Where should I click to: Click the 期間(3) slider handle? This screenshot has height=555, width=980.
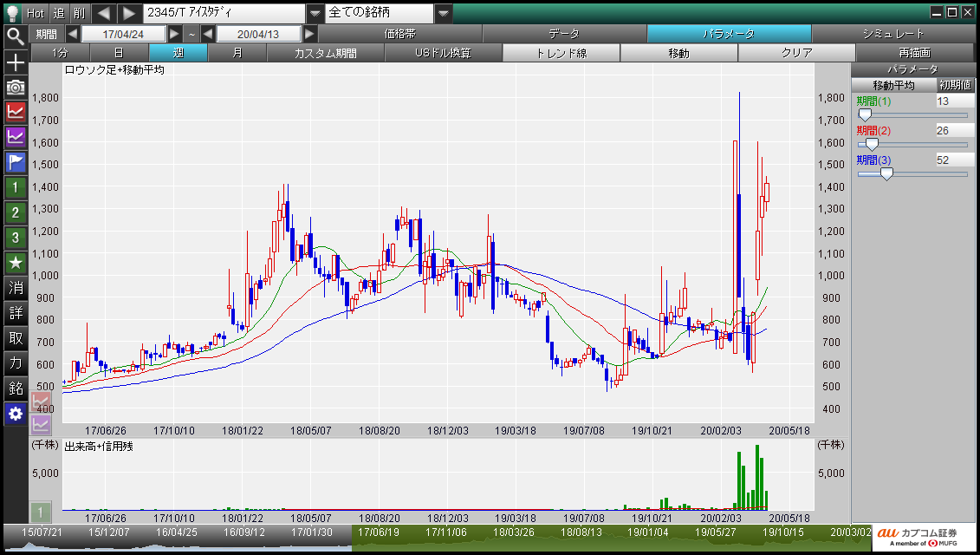pos(886,173)
